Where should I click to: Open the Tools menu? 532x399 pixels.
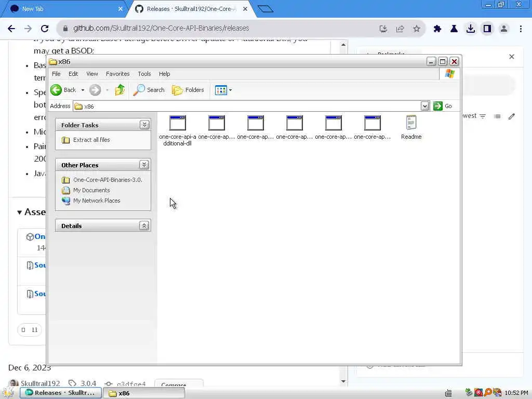144,74
